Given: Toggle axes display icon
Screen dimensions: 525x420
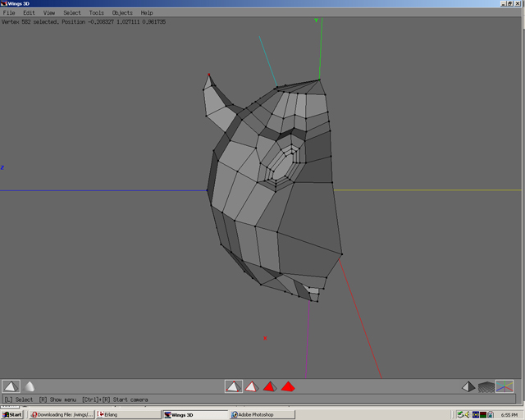Looking at the screenshot, I should (504, 386).
